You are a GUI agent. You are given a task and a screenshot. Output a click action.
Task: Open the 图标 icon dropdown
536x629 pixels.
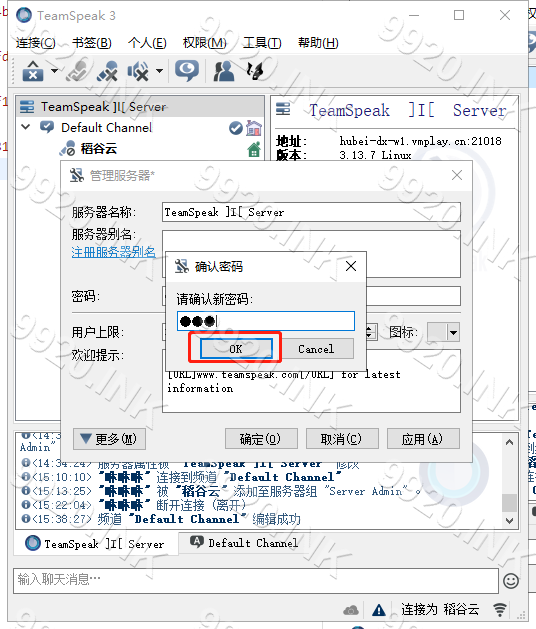[x=453, y=333]
